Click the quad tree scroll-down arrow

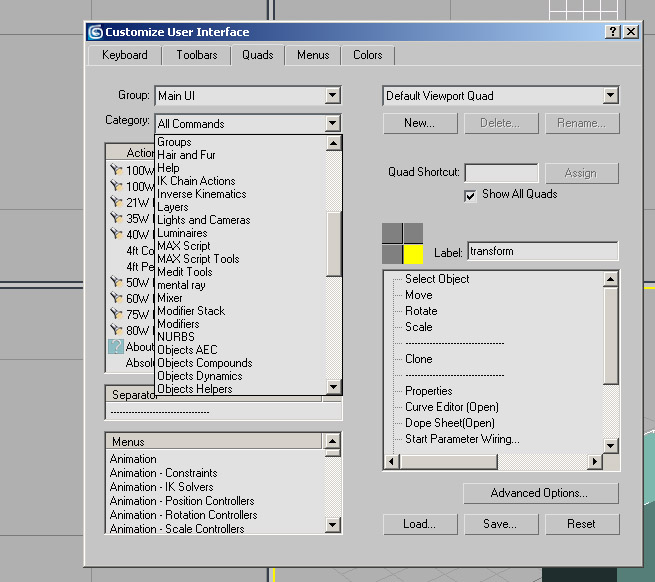610,446
